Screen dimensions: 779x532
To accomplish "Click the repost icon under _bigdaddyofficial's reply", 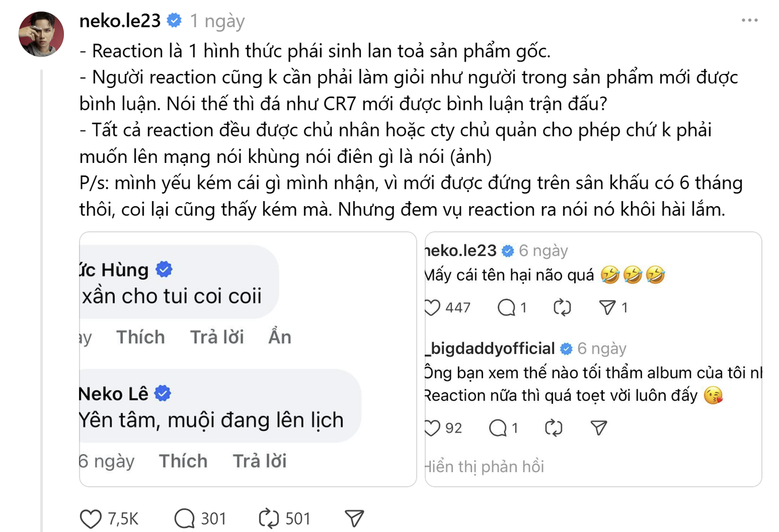I will 554,427.
